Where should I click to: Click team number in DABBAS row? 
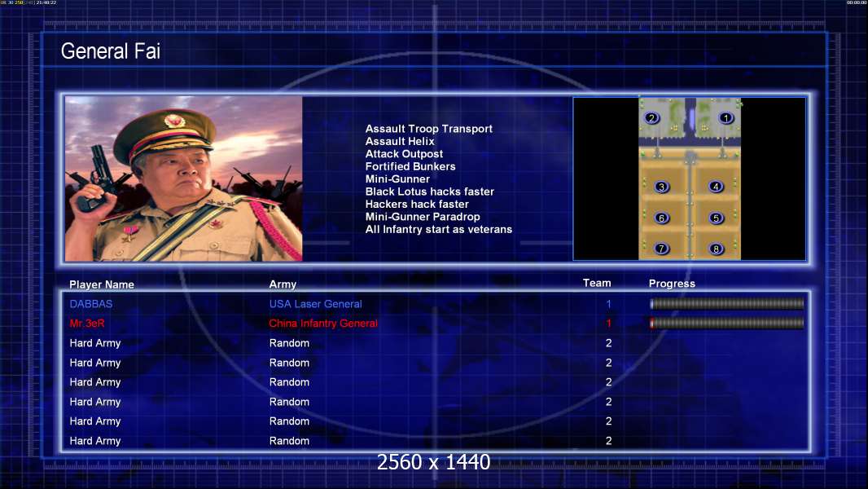pyautogui.click(x=608, y=304)
